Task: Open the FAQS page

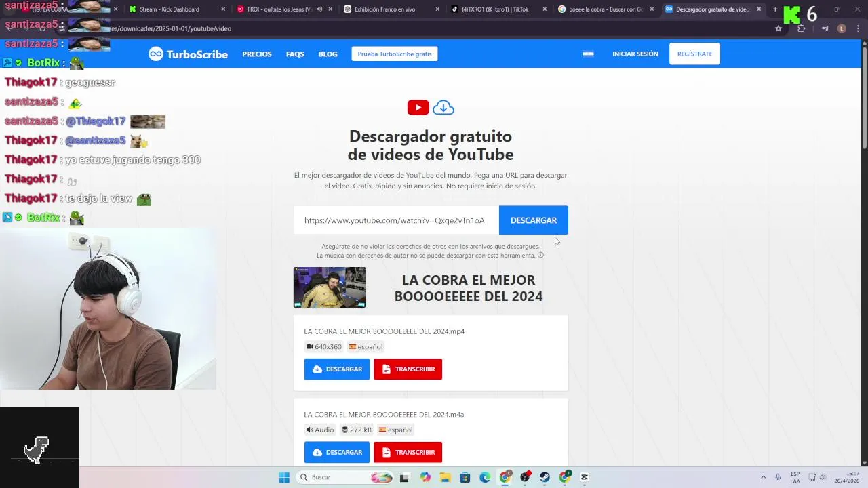Action: coord(295,54)
